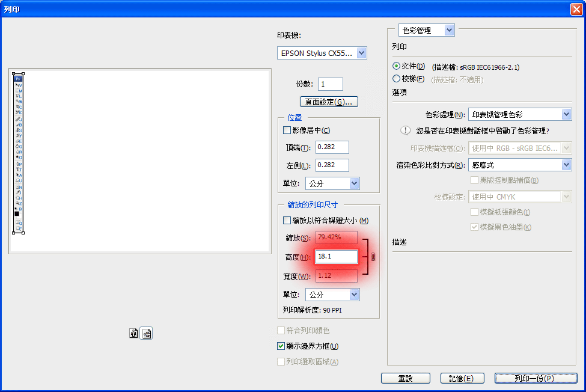
Task: Click the 記憶 button
Action: pyautogui.click(x=462, y=378)
